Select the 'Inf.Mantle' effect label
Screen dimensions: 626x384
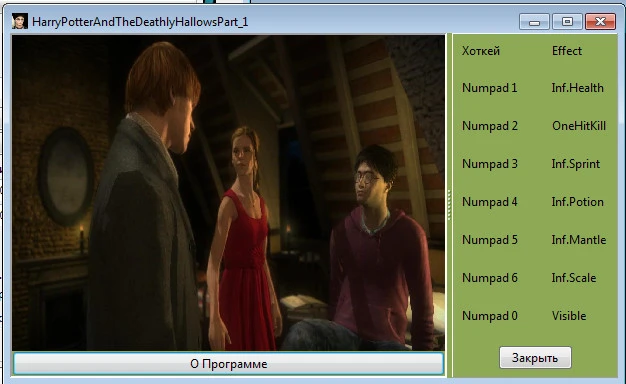[579, 240]
